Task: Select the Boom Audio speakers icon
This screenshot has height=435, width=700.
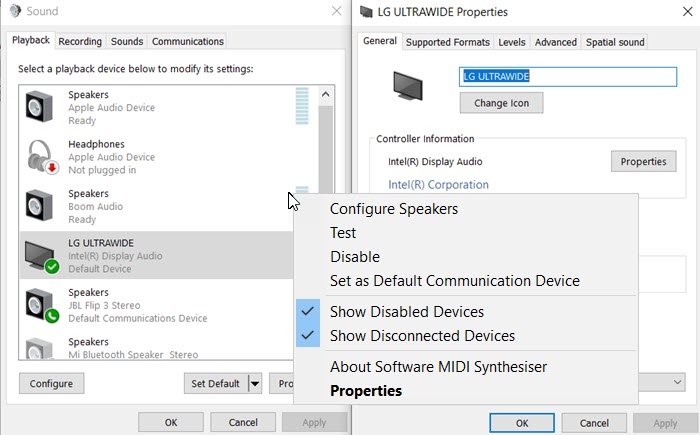Action: tap(41, 205)
